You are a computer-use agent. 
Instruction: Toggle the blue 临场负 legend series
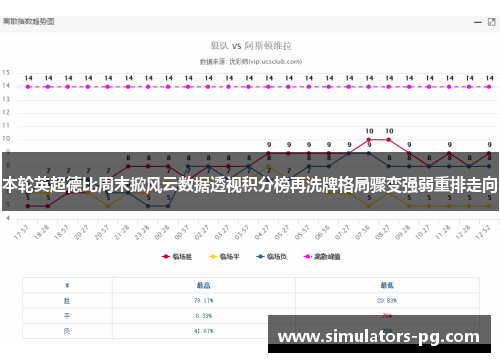coord(271,256)
